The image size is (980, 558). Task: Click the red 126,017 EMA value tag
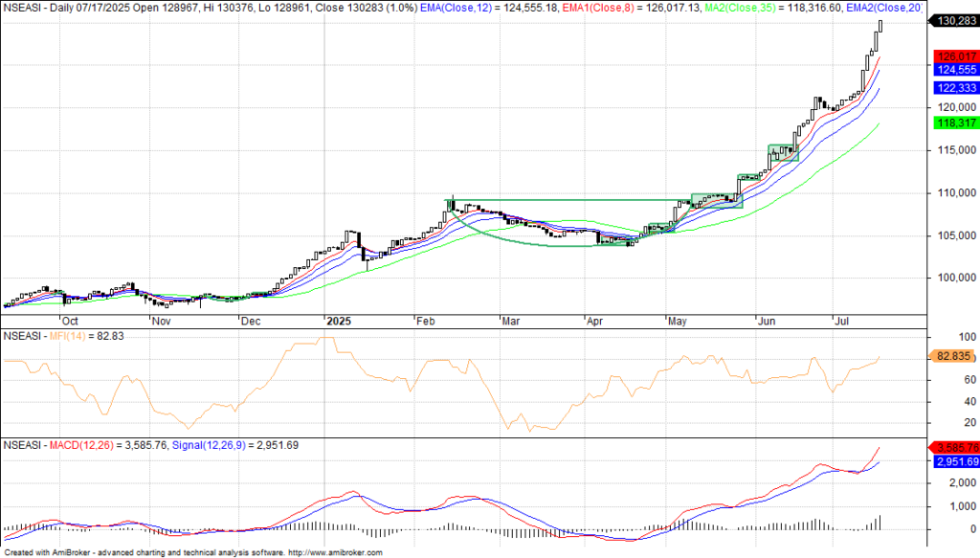coord(952,56)
